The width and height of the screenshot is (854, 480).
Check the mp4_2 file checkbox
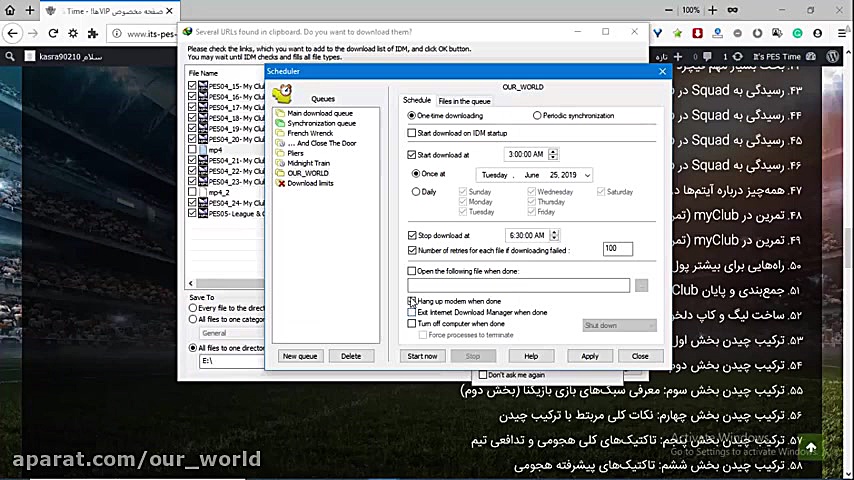[192, 192]
